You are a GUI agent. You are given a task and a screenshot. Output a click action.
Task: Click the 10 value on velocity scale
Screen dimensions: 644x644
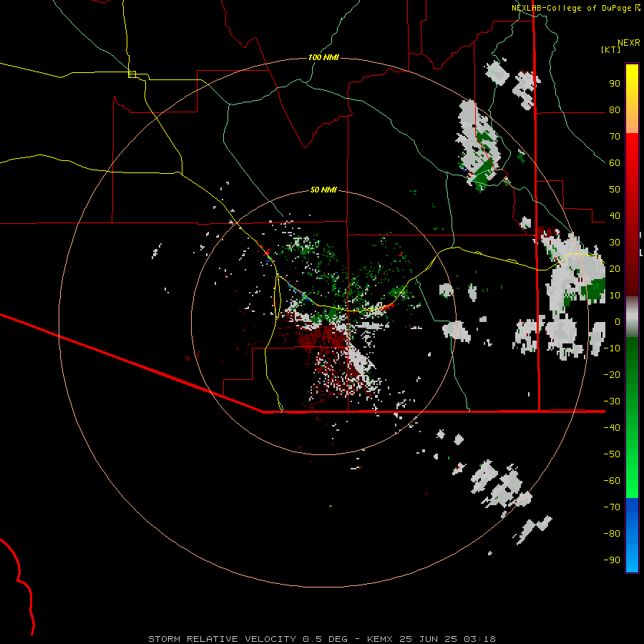pyautogui.click(x=615, y=296)
